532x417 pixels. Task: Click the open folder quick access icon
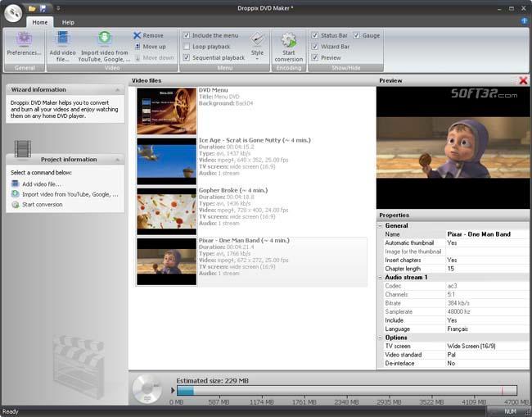(x=32, y=8)
